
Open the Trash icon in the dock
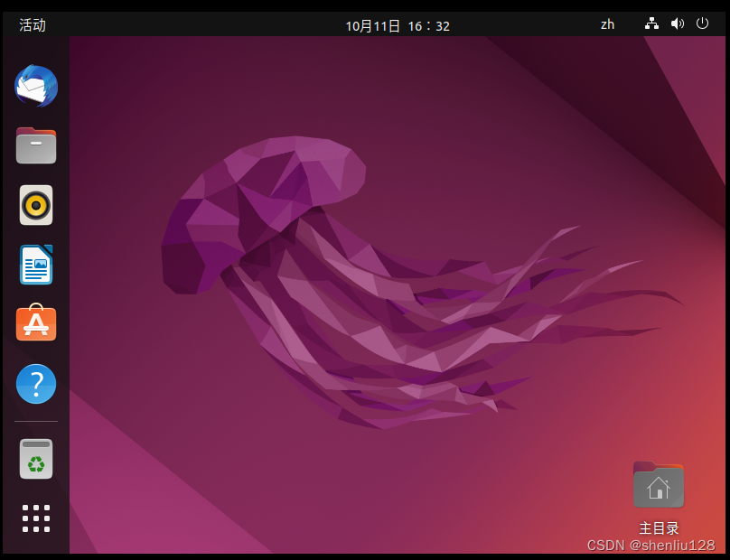click(x=36, y=459)
